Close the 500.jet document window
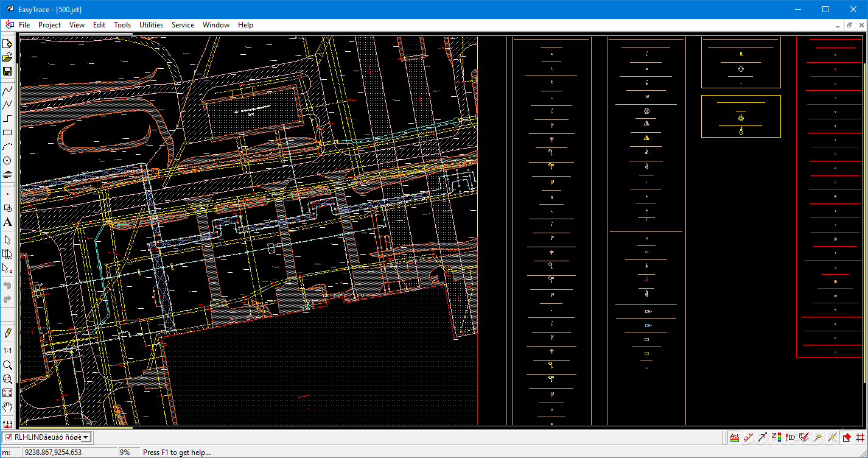 861,25
